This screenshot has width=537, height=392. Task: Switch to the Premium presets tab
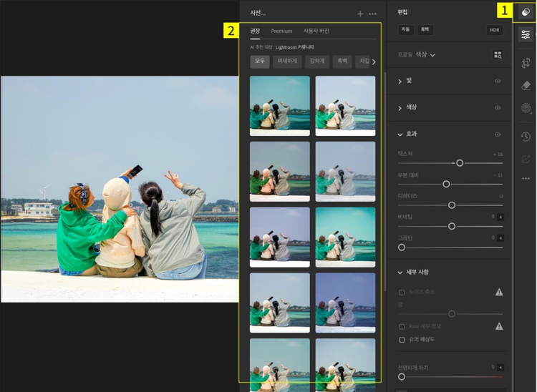(x=281, y=31)
